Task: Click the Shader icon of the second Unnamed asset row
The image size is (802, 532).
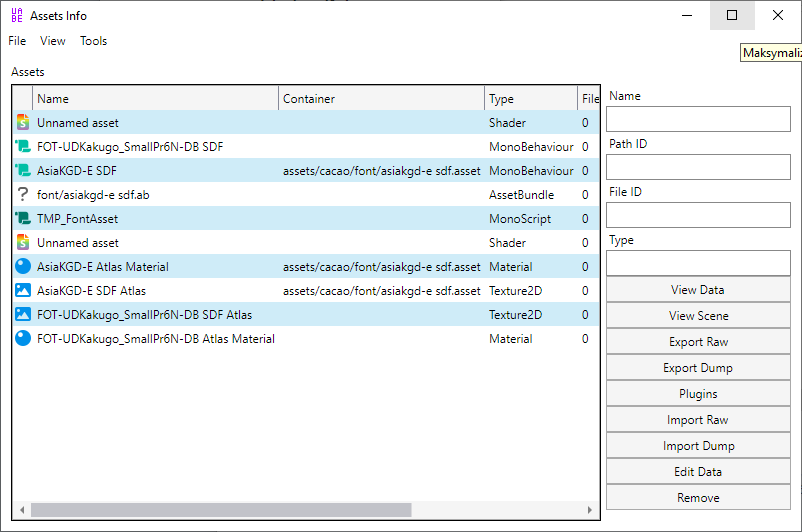Action: tap(23, 242)
